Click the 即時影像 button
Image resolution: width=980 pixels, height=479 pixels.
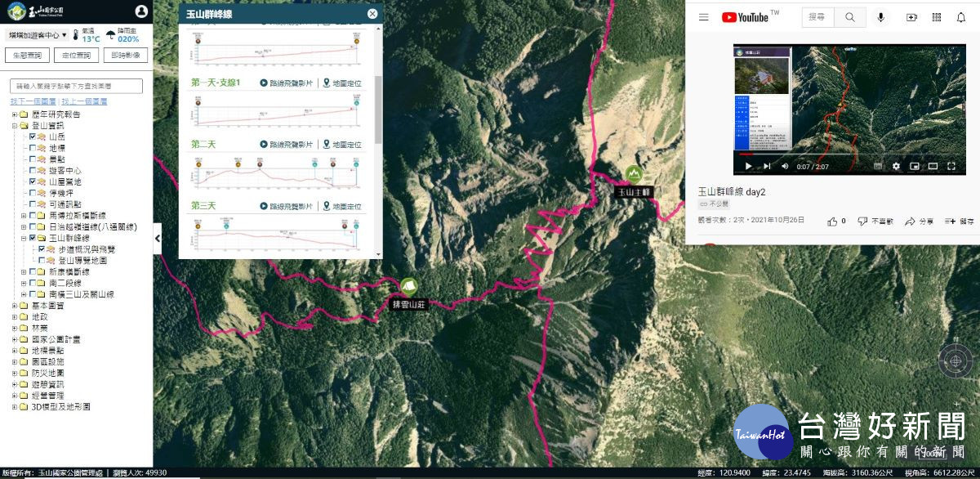coord(125,56)
